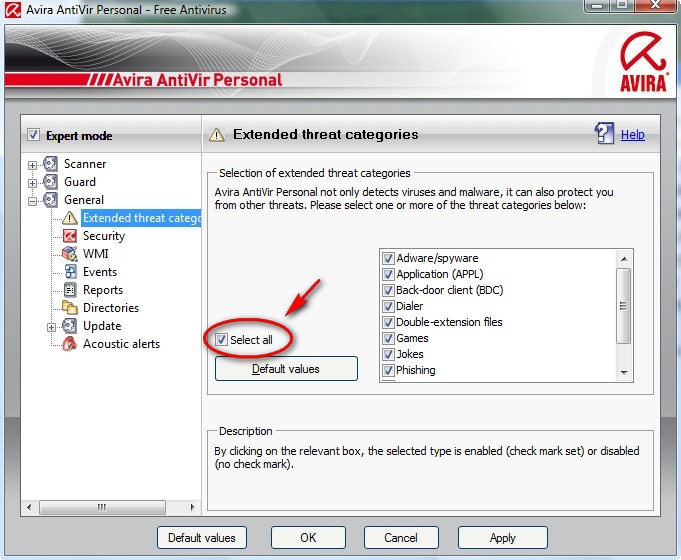
Task: Select the Events tree item
Action: [100, 272]
